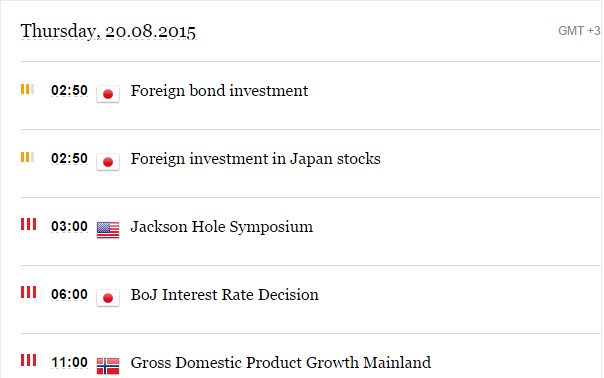Click the 06:00 time of BoJ Interest Rate Decision
Screen dimensions: 604x378
click(x=69, y=294)
